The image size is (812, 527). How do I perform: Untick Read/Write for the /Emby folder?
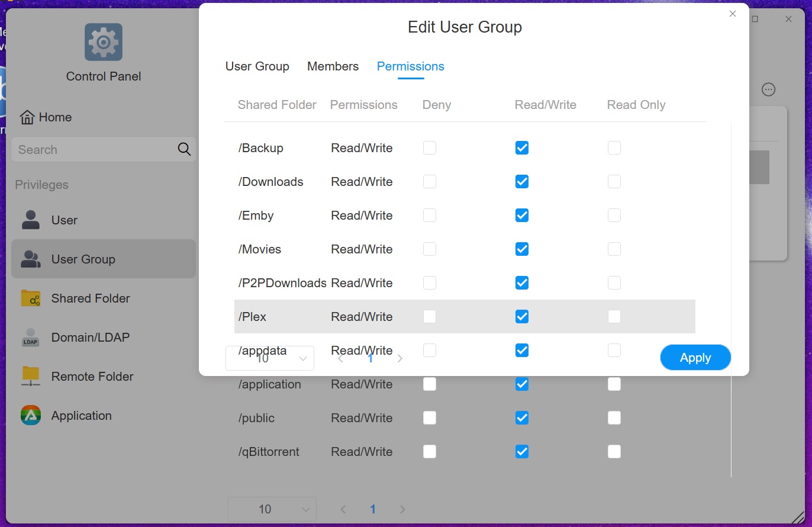tap(522, 216)
